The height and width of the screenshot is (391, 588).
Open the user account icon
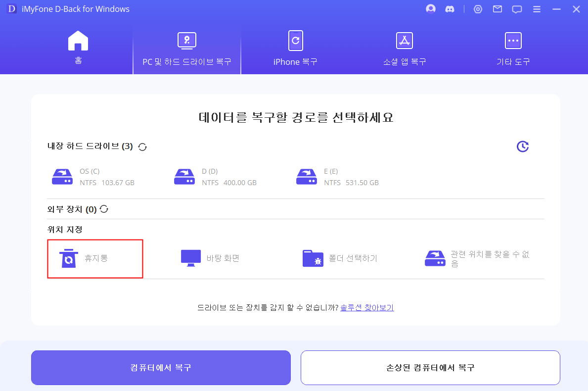(x=431, y=9)
